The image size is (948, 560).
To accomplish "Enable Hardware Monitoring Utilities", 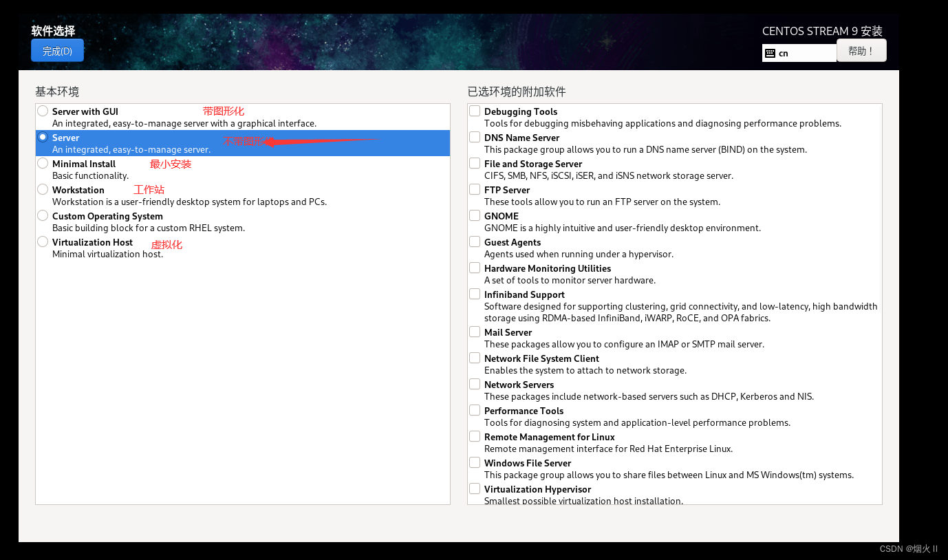I will (x=474, y=267).
